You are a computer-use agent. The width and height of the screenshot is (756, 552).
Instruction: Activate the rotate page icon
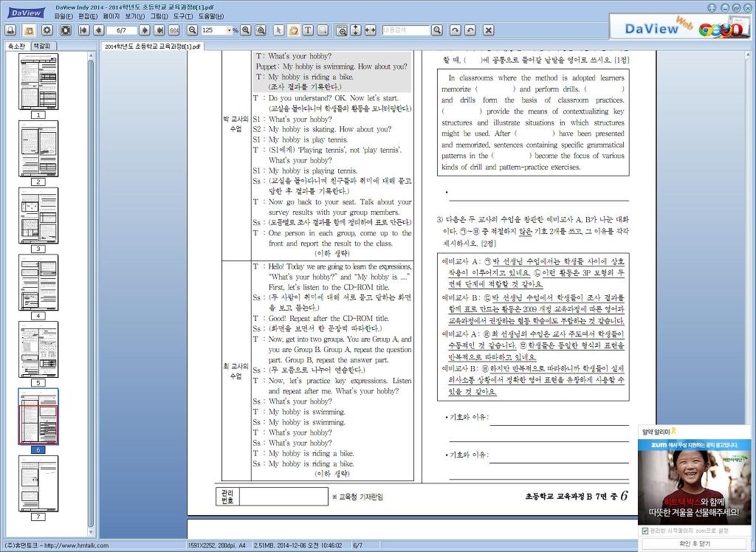456,30
